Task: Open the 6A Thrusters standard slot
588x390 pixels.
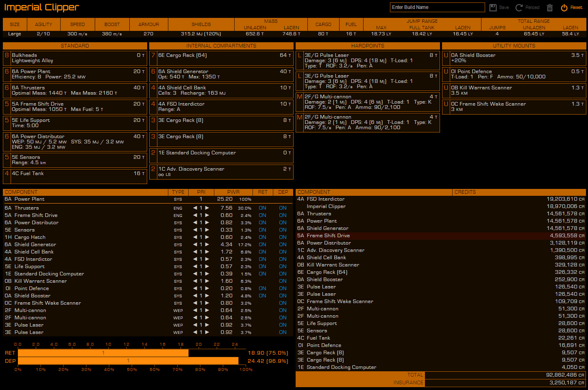Action: (x=75, y=91)
